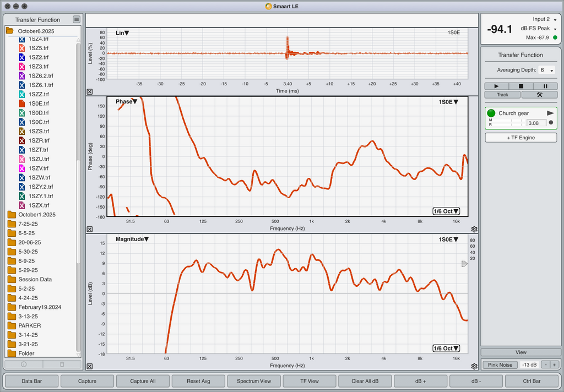Screen dimensions: 564x392
Task: Click the trash icon below file list
Action: coord(62,364)
